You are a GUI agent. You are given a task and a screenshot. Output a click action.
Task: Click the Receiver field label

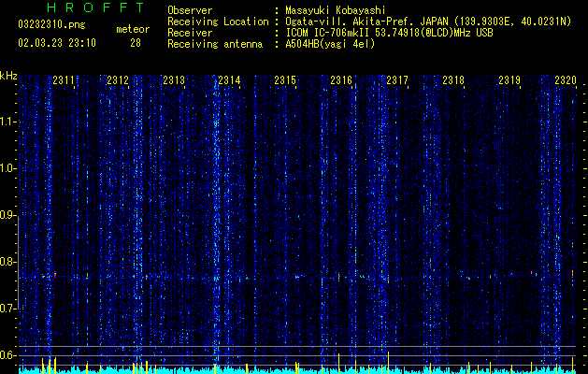click(190, 33)
